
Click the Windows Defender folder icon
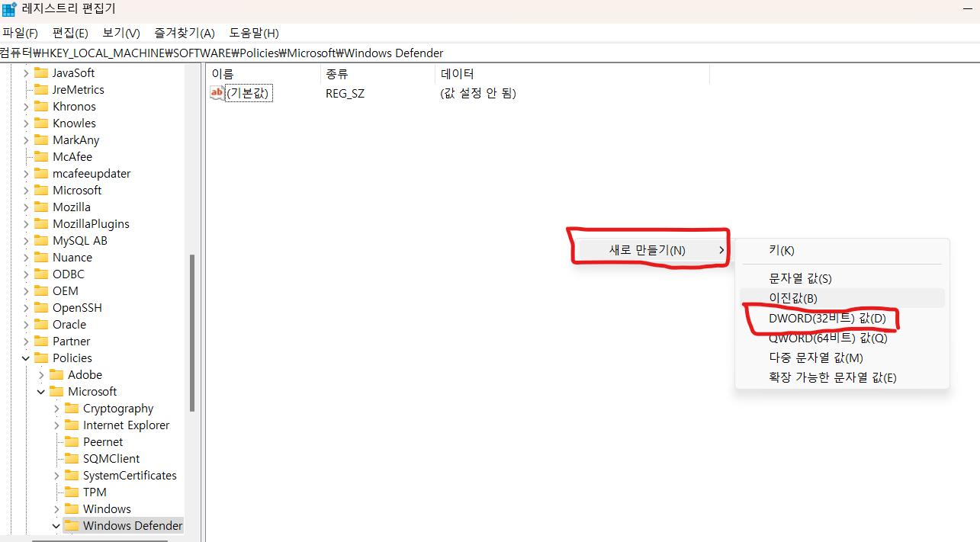(72, 526)
